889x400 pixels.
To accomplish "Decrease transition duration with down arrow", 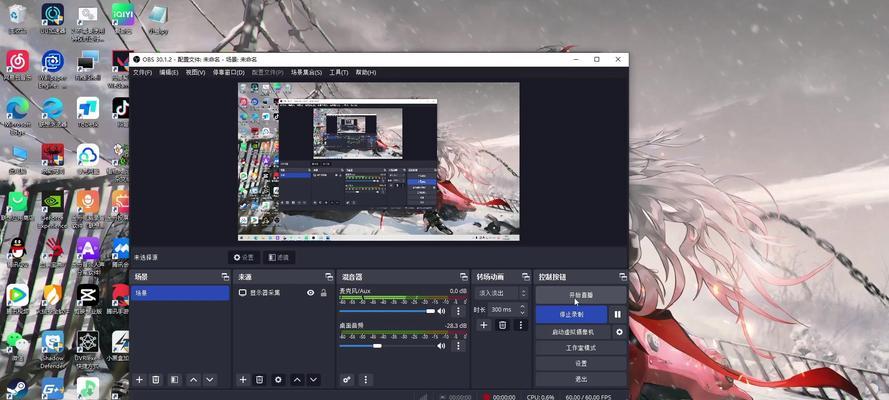I will [x=523, y=313].
